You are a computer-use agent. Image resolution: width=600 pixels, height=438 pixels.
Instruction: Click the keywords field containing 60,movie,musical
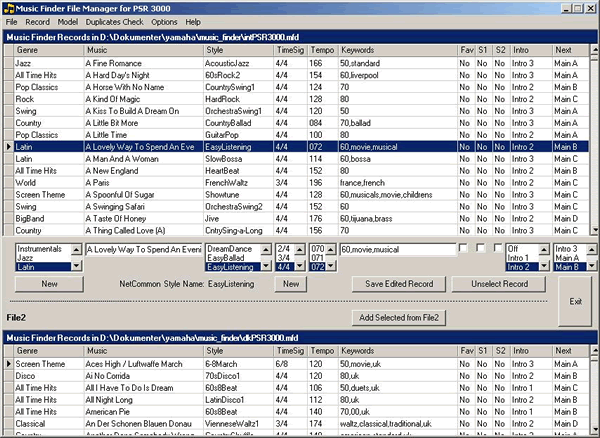tap(398, 250)
